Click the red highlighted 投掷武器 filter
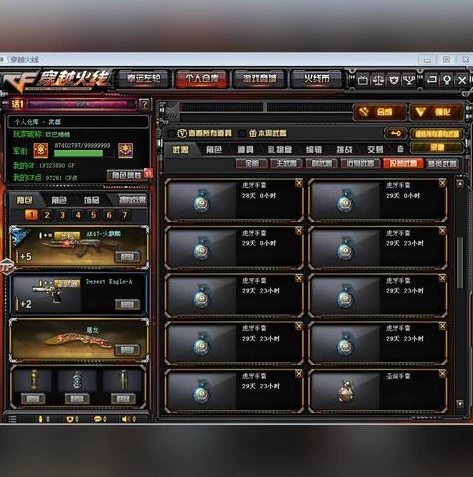The image size is (473, 477). point(403,163)
